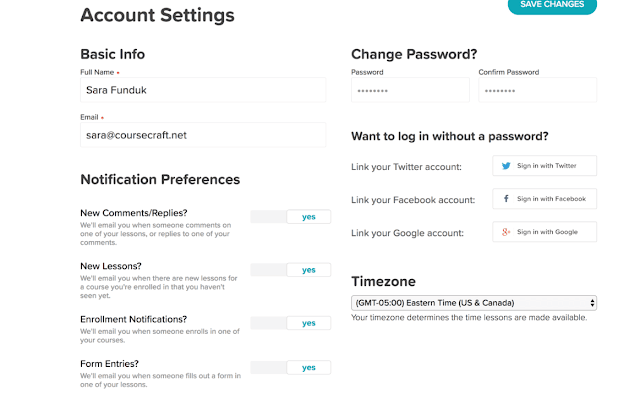This screenshot has width=640, height=416.
Task: Click the Google plus icon
Action: tap(506, 232)
